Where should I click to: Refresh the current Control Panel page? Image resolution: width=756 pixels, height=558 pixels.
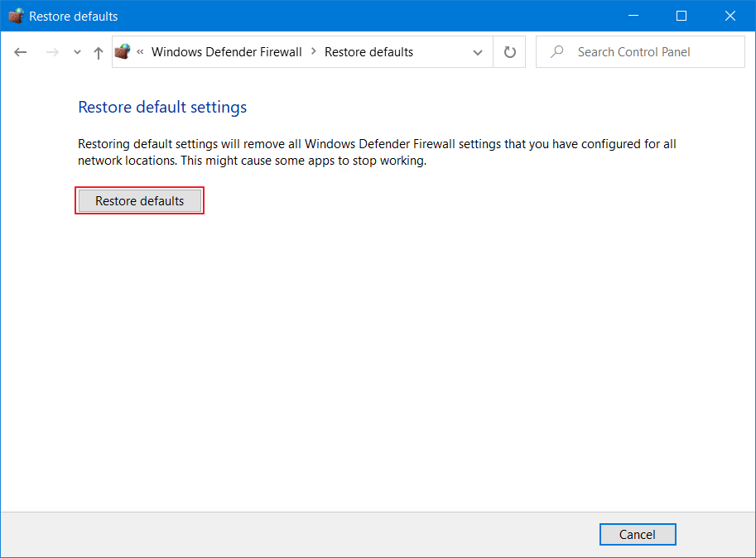coord(509,51)
